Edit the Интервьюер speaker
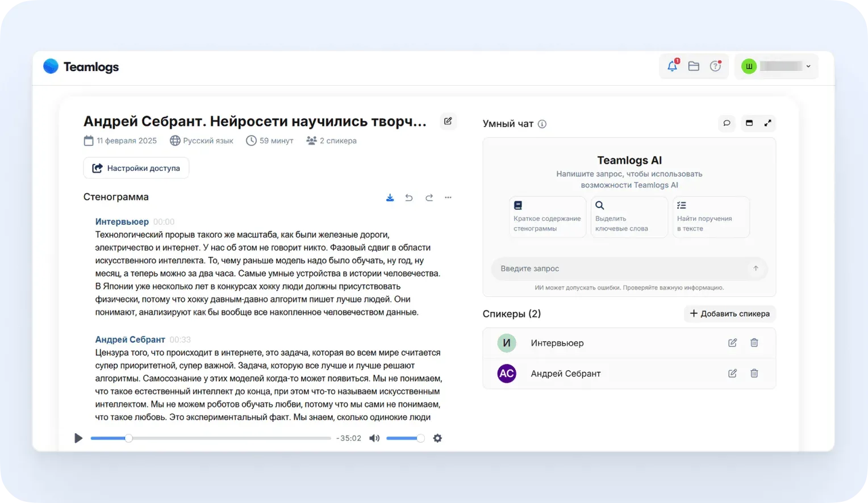Image resolution: width=868 pixels, height=503 pixels. pyautogui.click(x=733, y=343)
